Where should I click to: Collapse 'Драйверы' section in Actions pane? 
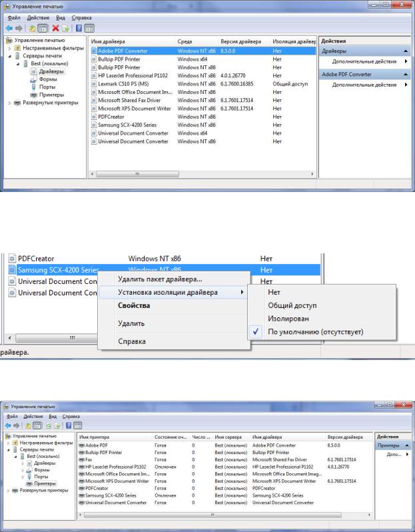tap(406, 51)
